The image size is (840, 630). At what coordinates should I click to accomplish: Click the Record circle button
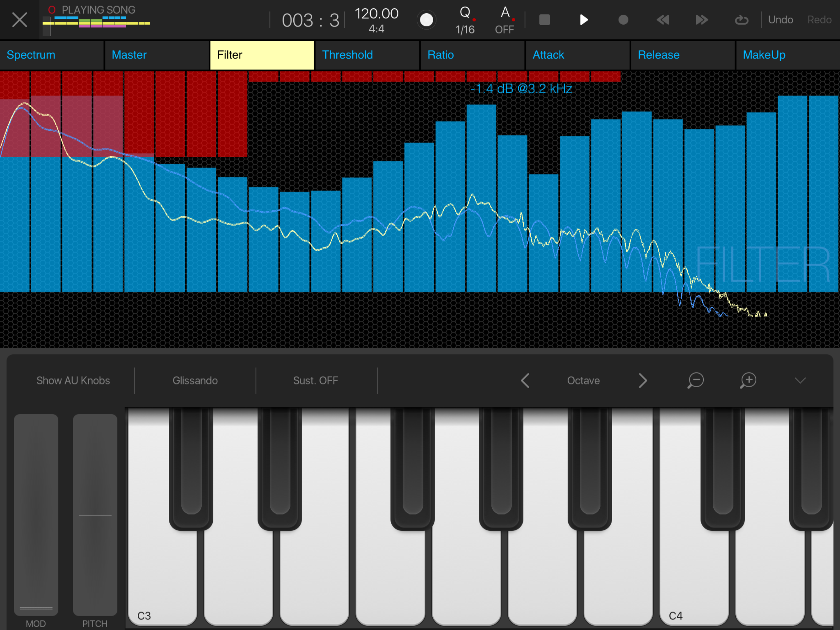[x=623, y=20]
